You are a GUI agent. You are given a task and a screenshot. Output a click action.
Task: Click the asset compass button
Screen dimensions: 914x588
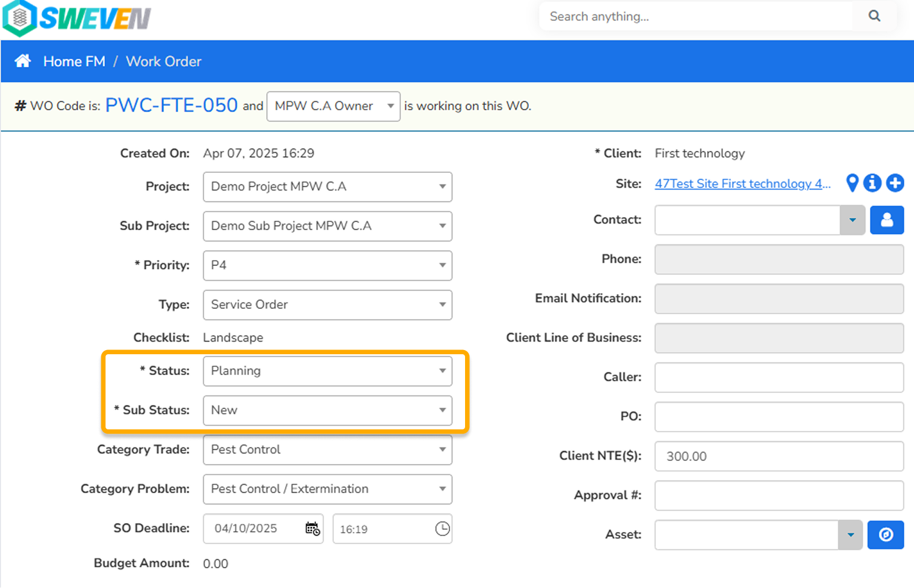[885, 535]
